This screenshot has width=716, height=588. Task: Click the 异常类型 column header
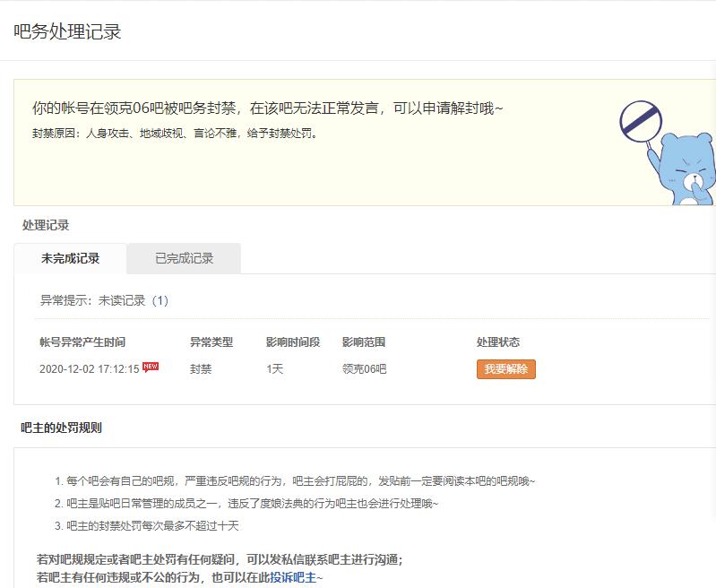point(211,342)
